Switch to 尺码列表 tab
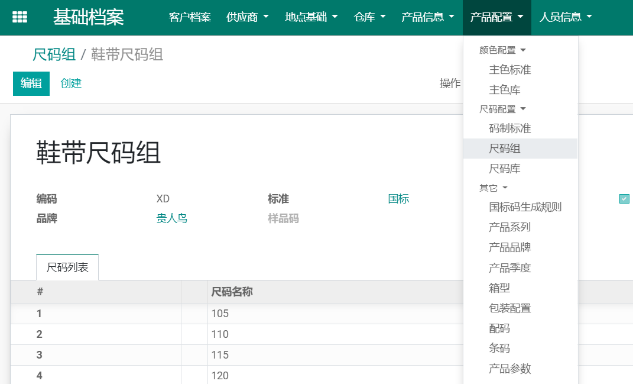Viewport: 633px width, 384px height. (67, 267)
